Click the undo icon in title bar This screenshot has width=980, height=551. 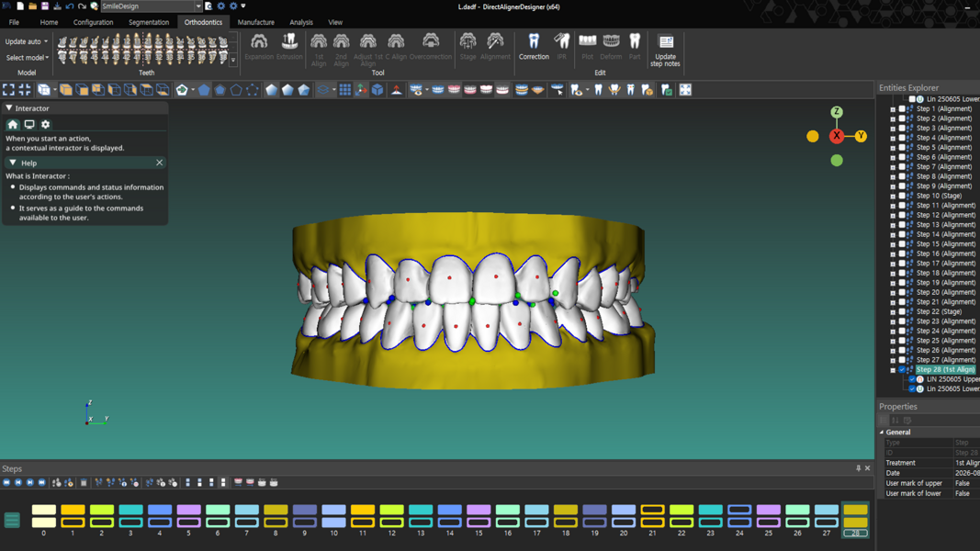coord(70,6)
